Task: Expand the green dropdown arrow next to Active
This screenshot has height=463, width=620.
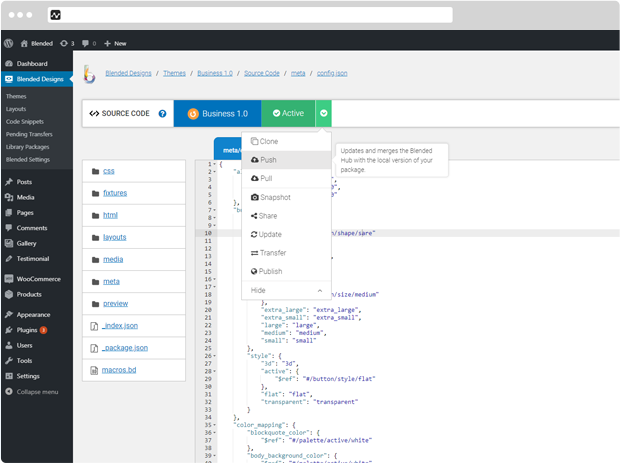Action: (324, 114)
